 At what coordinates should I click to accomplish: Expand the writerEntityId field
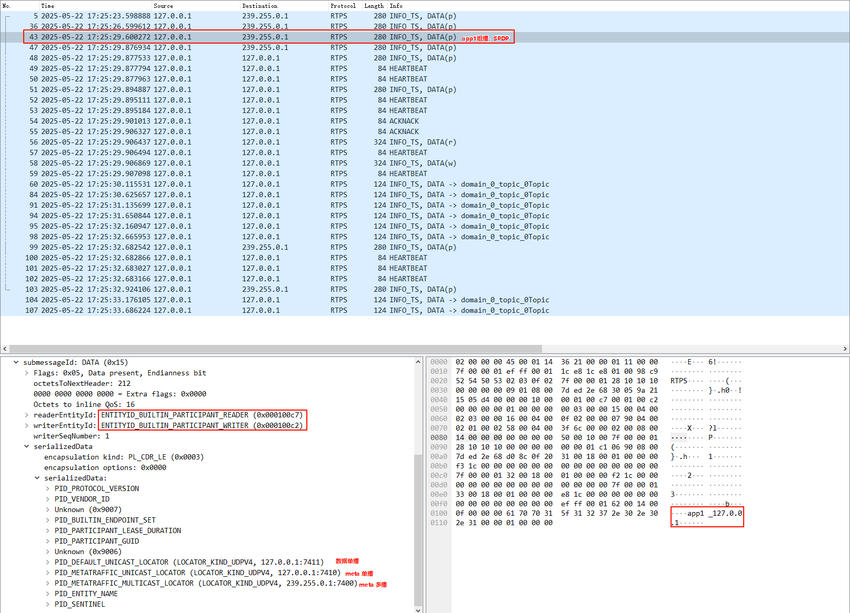(x=27, y=426)
